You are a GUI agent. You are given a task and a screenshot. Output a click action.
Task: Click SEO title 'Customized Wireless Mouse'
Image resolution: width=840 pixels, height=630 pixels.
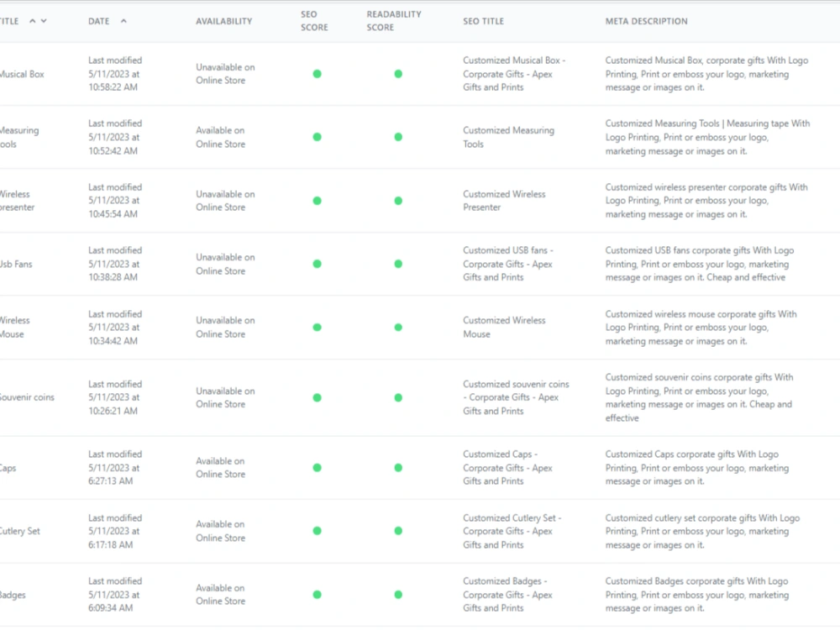point(504,328)
